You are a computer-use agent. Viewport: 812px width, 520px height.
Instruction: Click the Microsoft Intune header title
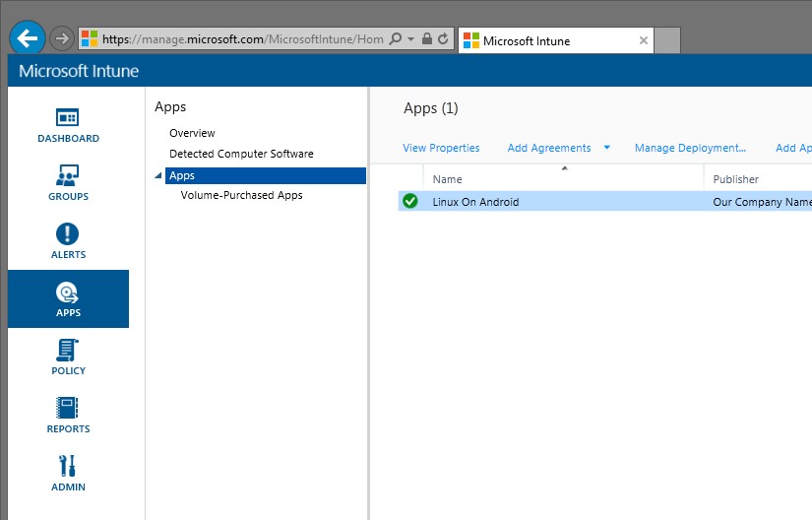tap(79, 71)
